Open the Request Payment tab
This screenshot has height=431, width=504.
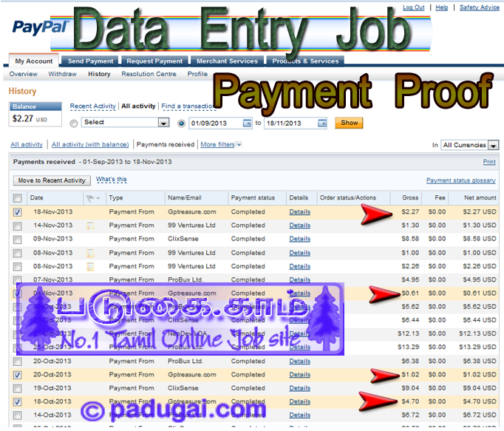tap(154, 61)
